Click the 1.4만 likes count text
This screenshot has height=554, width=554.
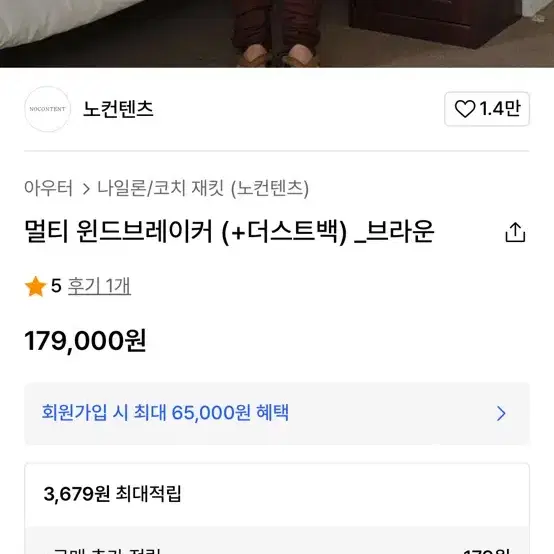point(500,108)
